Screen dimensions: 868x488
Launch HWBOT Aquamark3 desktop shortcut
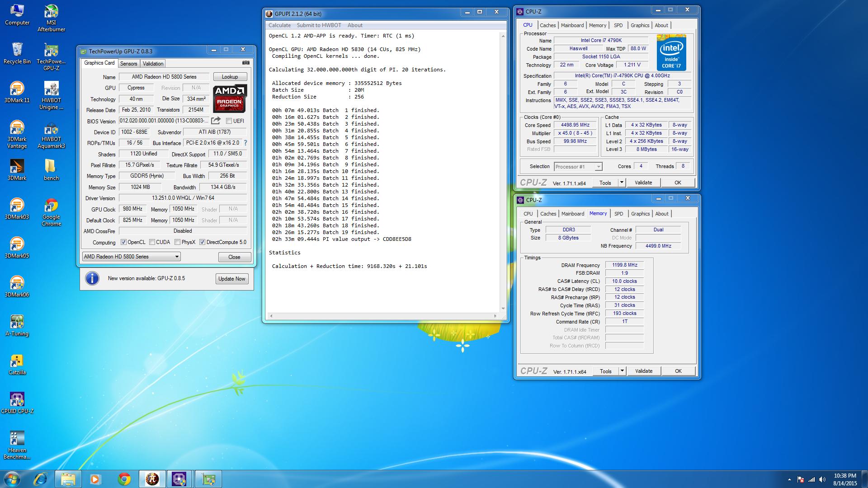tap(51, 135)
